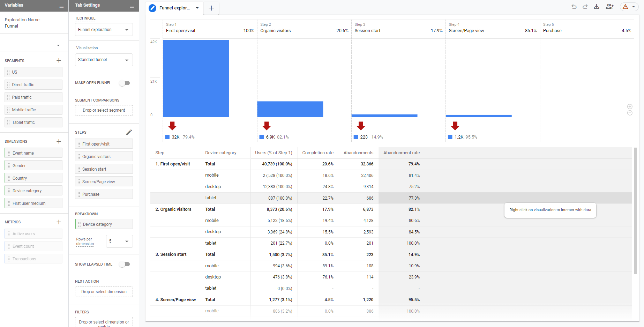Image resolution: width=644 pixels, height=327 pixels.
Task: Click the warning triangle icon
Action: [626, 7]
